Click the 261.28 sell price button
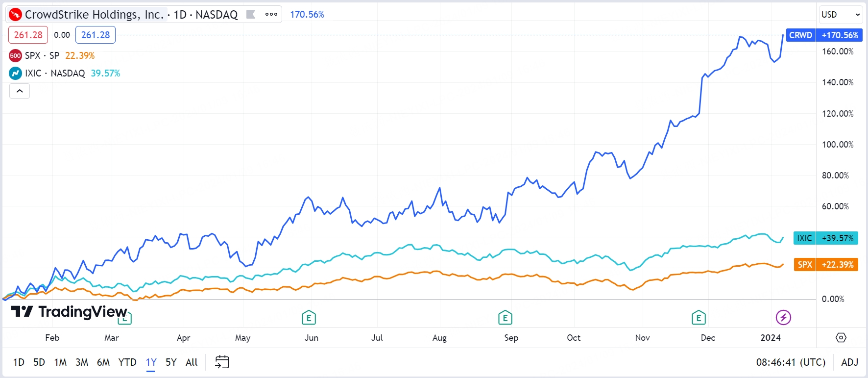 tap(28, 35)
